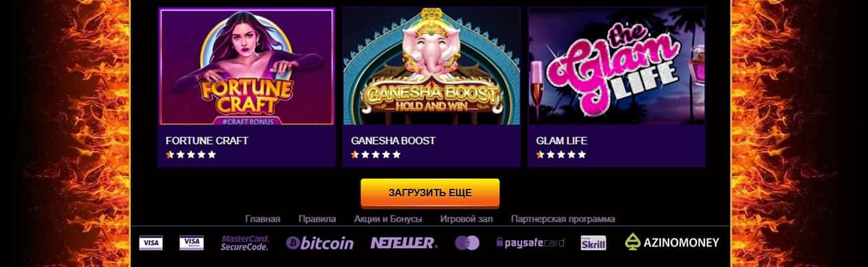Go to Главная footer link
Viewport: 868px width, 267px height.
(262, 219)
